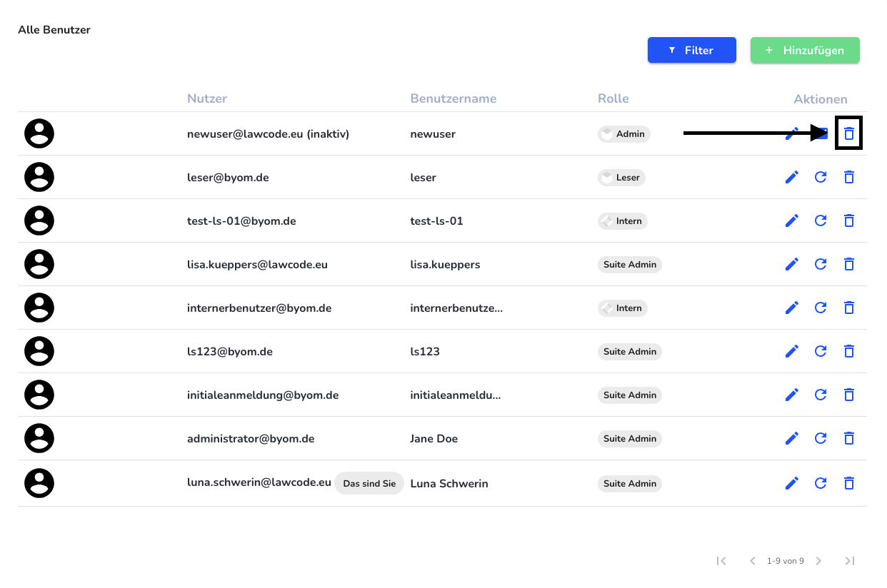Click the avatar of newuser@lawcode.eu
This screenshot has height=588, width=887.
(x=39, y=133)
